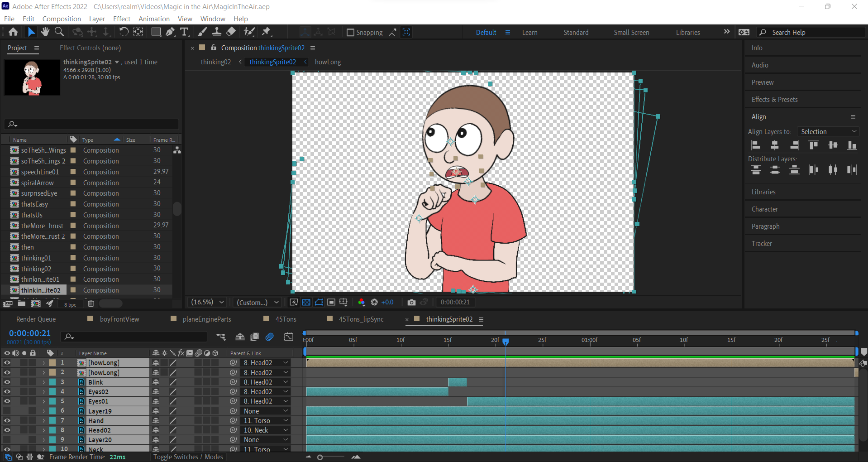Open Render Queue tab
This screenshot has width=868, height=462.
coord(36,319)
